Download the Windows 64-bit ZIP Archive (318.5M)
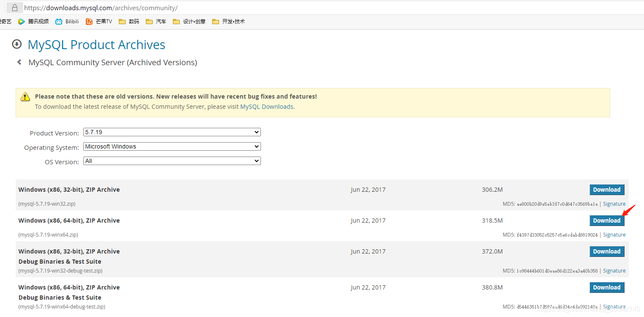 tap(607, 221)
